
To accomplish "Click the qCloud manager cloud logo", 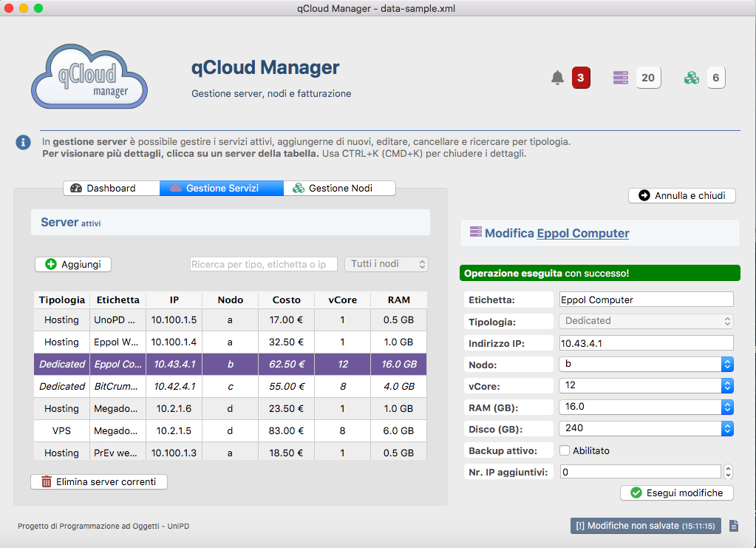I will [x=89, y=77].
